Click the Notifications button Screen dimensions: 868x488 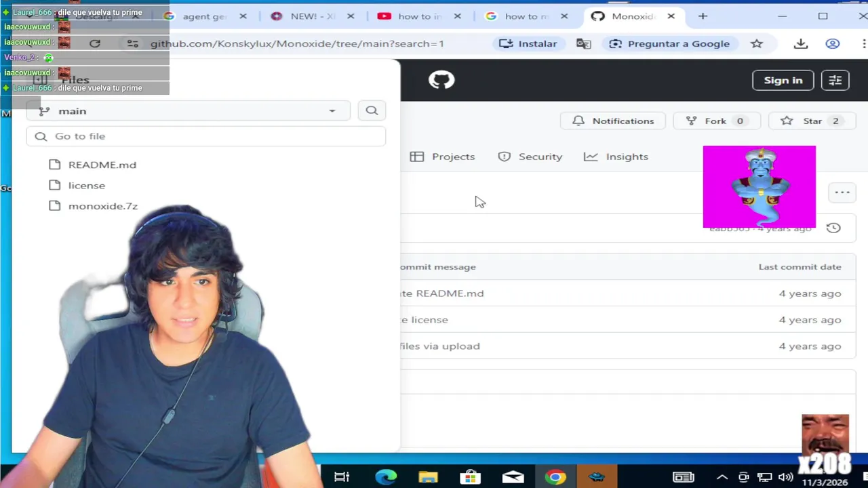(613, 121)
